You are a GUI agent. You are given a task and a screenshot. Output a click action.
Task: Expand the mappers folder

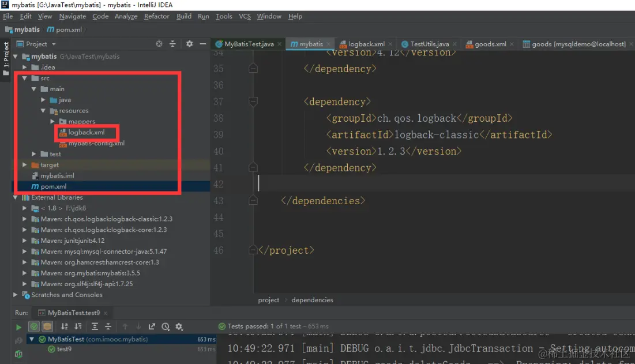(52, 122)
